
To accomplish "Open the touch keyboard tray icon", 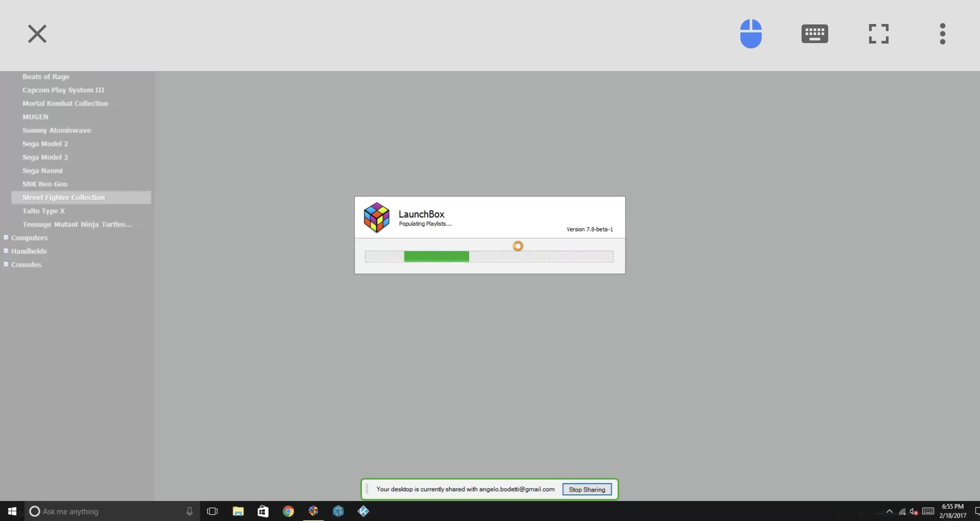I will [x=928, y=511].
